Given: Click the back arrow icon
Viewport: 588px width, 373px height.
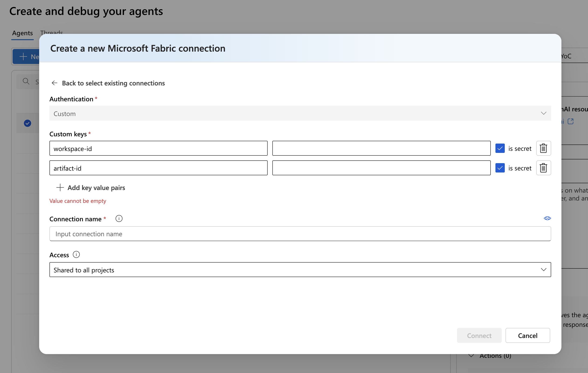Looking at the screenshot, I should 55,83.
